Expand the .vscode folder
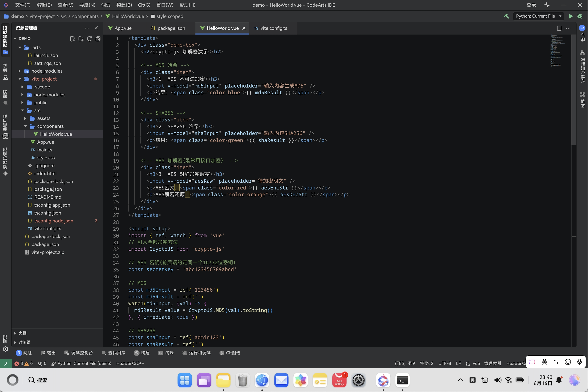The width and height of the screenshot is (588, 392). pyautogui.click(x=23, y=87)
